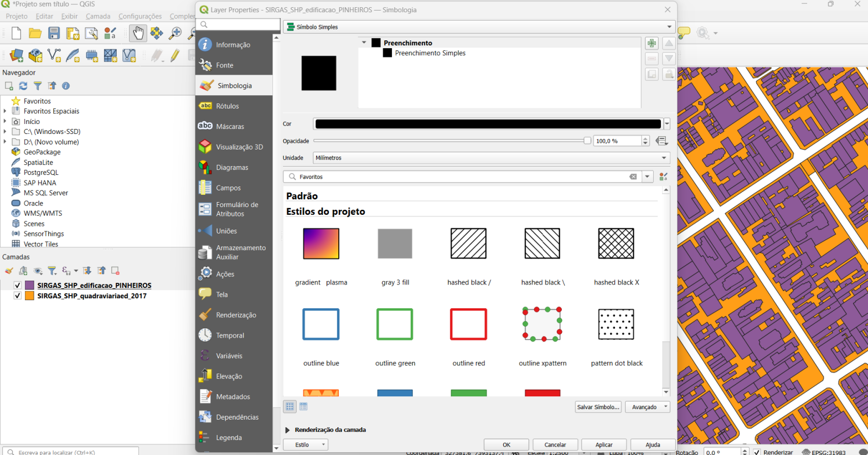This screenshot has height=455, width=868.
Task: Expand Renderização da camada section
Action: 287,430
